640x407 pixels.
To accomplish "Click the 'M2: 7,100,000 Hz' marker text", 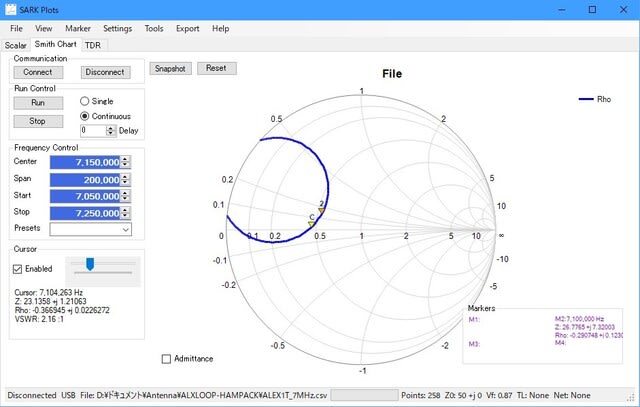I will click(579, 319).
